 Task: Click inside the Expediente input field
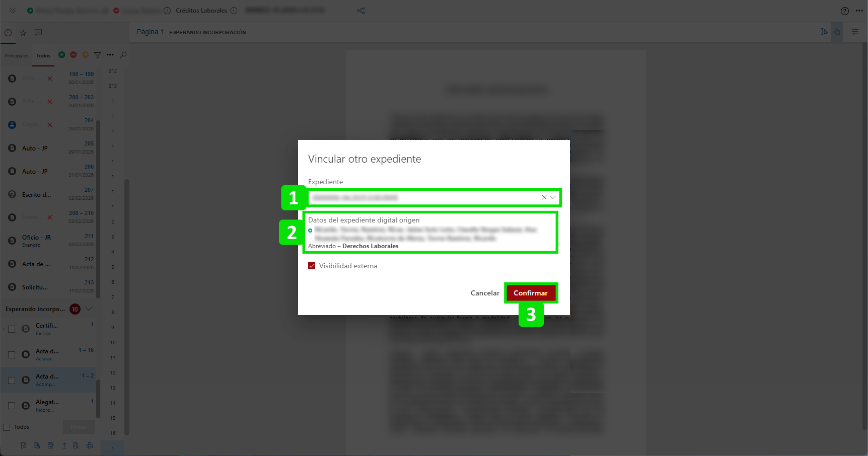point(423,198)
